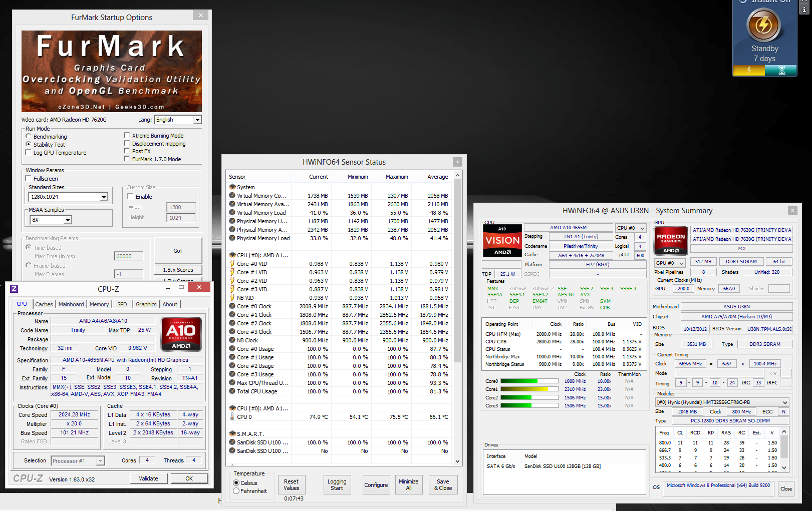Click the memory timing table scrollbar

pos(784,449)
